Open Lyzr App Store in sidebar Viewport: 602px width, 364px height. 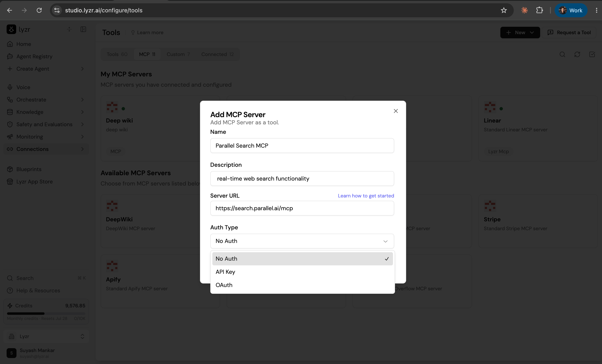[x=46, y=182]
